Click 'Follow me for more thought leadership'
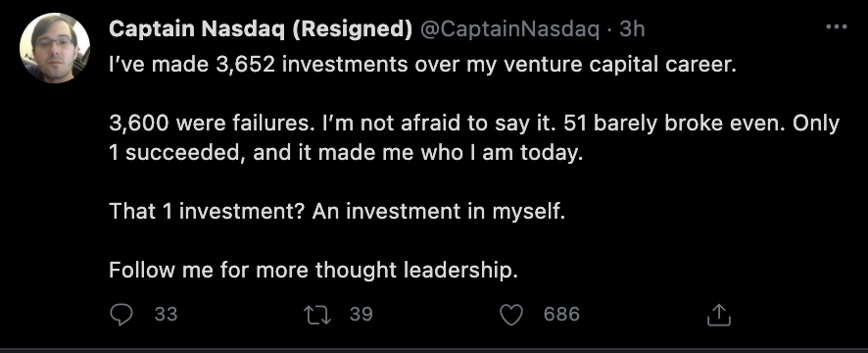The image size is (868, 353). pos(313,271)
